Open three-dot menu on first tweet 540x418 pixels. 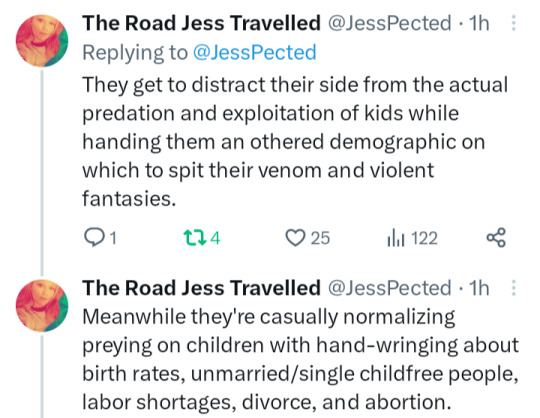click(513, 23)
